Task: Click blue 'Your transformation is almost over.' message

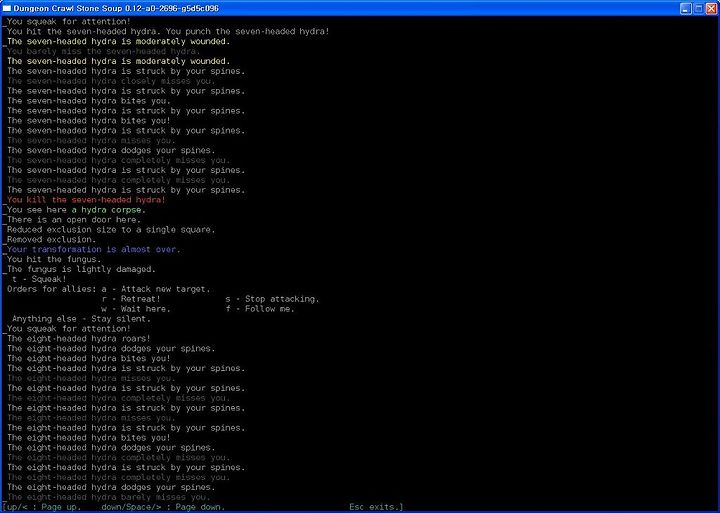Action: click(x=94, y=249)
